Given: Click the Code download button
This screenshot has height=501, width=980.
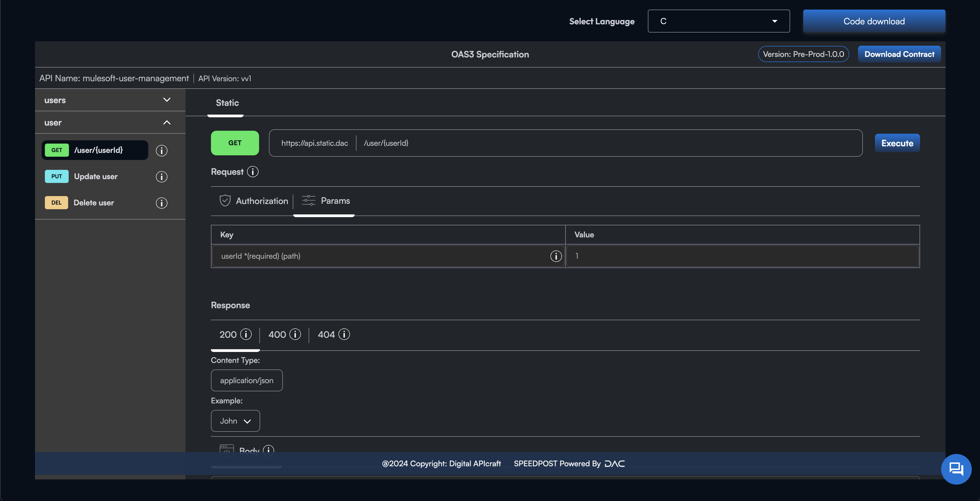Looking at the screenshot, I should (874, 21).
